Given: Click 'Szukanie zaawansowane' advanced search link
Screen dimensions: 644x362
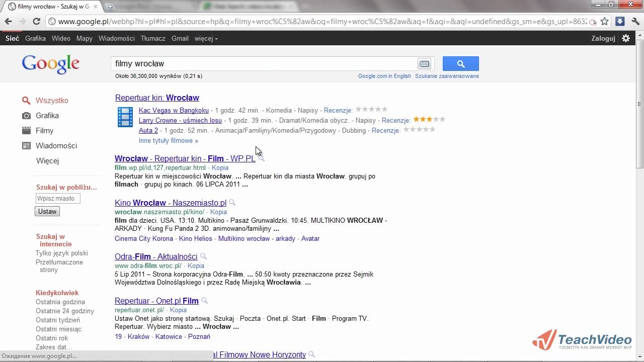Looking at the screenshot, I should (447, 76).
